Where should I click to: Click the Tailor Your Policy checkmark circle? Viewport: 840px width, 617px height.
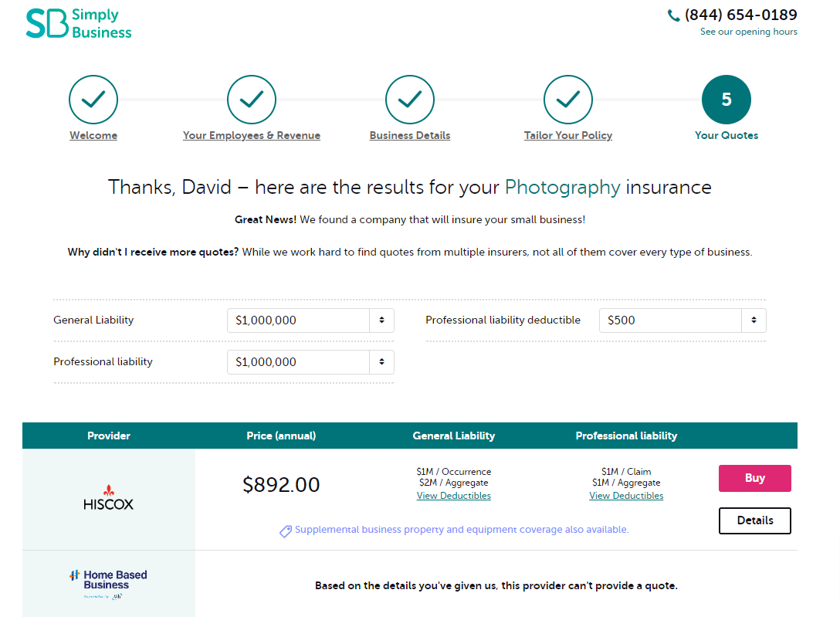pos(568,100)
